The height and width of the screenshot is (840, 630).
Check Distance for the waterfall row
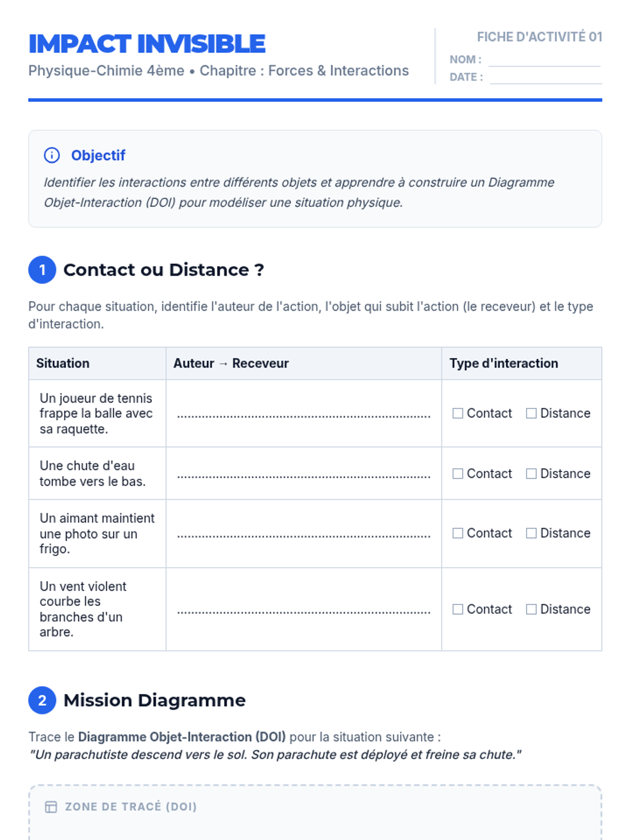pos(531,474)
